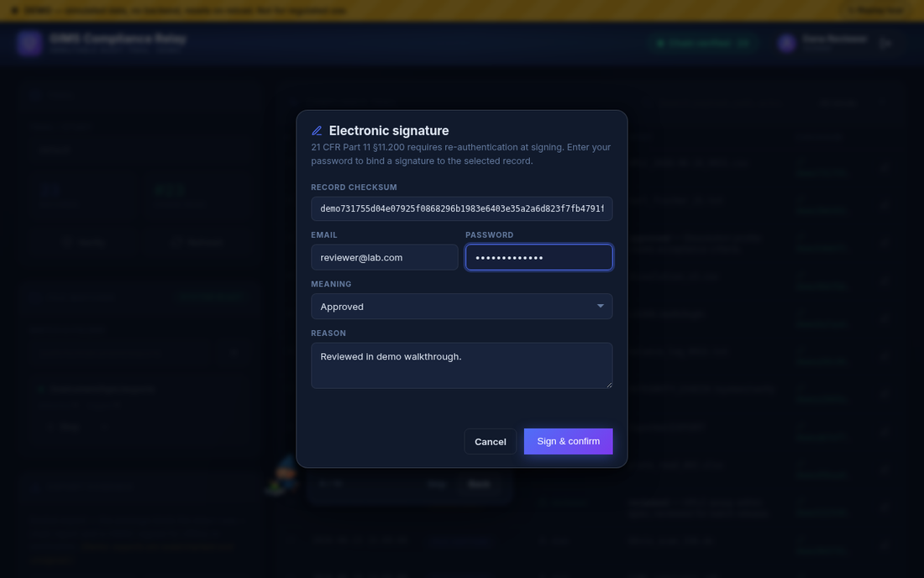Open the Meaning dropdown showing Approved
The height and width of the screenshot is (578, 924).
[461, 307]
